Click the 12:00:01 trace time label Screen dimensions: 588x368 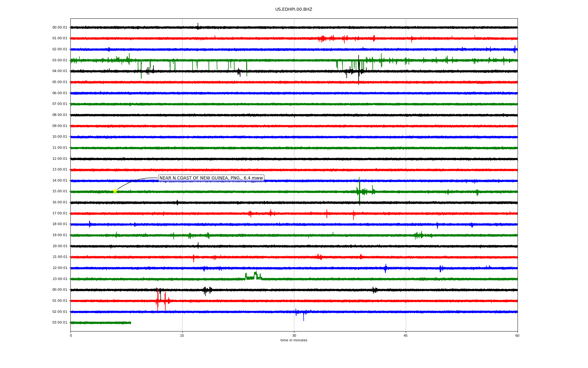[60, 159]
